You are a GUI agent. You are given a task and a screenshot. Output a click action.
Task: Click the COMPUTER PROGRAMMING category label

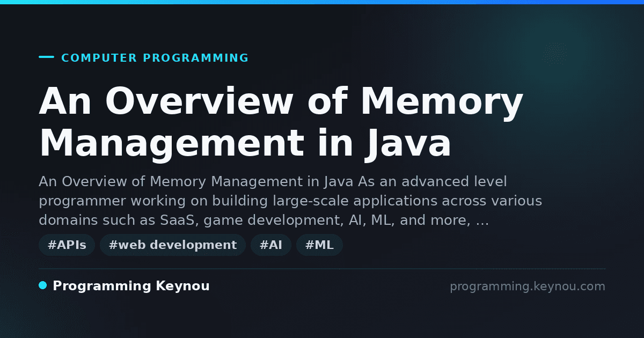pos(155,58)
